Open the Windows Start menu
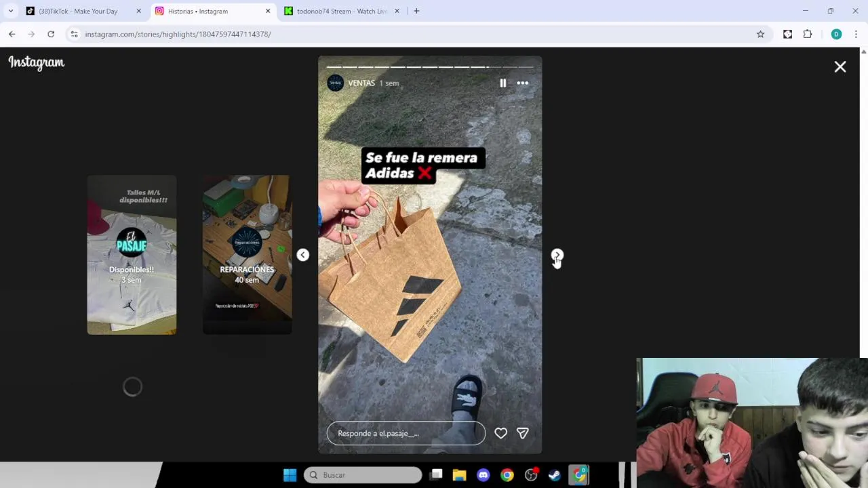Viewport: 868px width, 488px height. click(290, 475)
